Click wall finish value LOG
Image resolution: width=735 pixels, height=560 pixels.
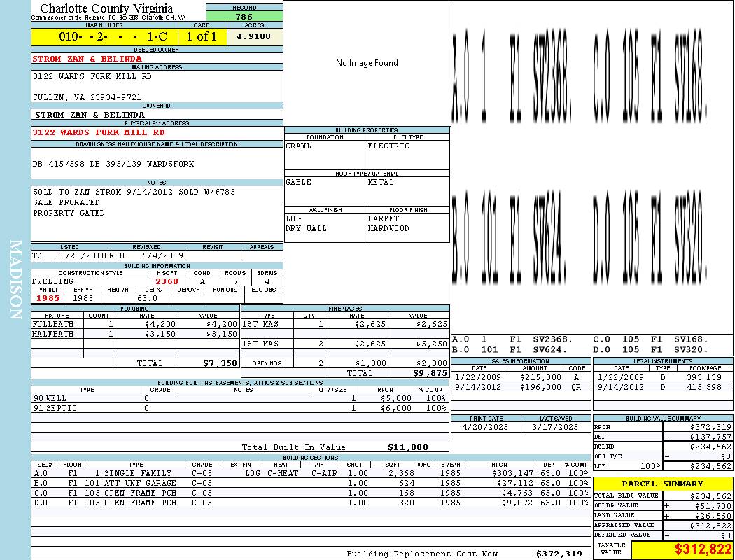(x=293, y=218)
